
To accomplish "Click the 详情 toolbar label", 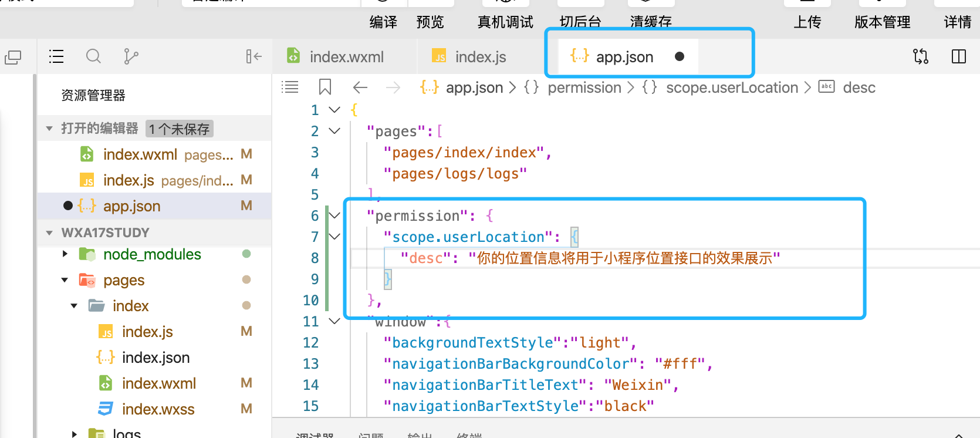I will coord(958,22).
